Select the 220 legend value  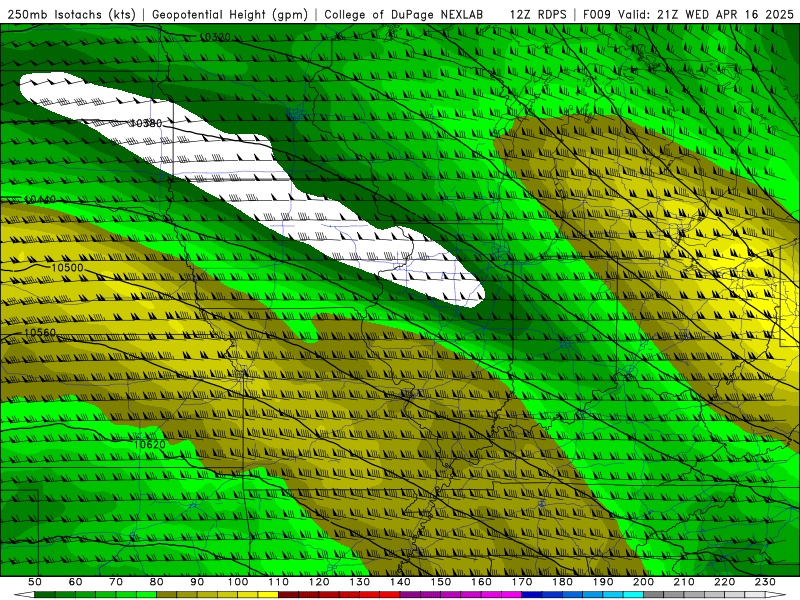coord(725,582)
